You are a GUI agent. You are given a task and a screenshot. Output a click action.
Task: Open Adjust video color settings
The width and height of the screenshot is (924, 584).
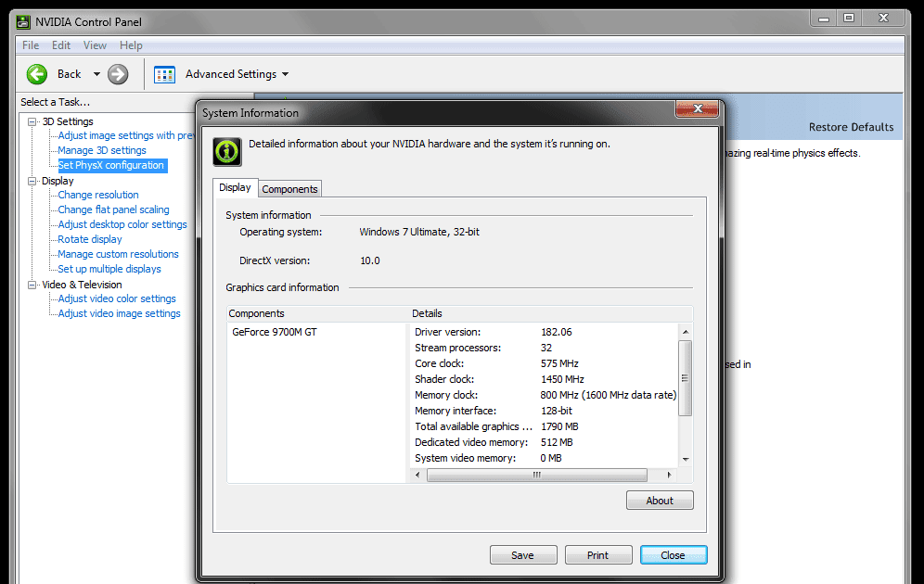tap(117, 298)
